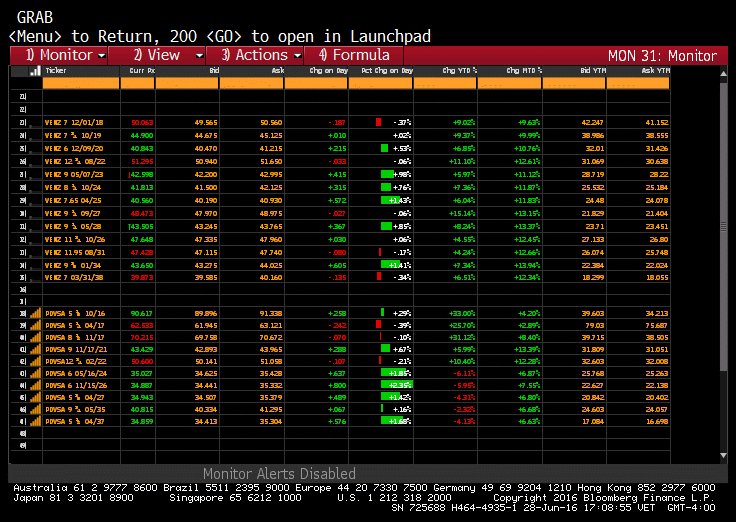Click Ask value 70.672

point(271,337)
